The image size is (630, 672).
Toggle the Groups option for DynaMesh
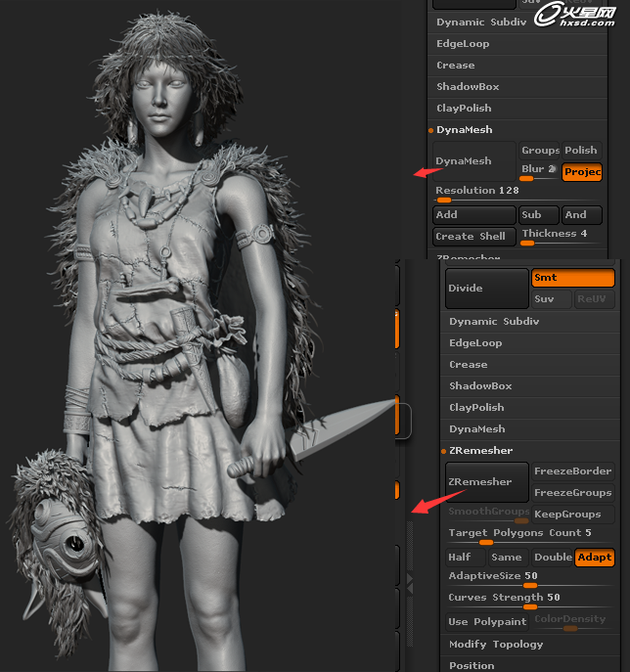(539, 150)
